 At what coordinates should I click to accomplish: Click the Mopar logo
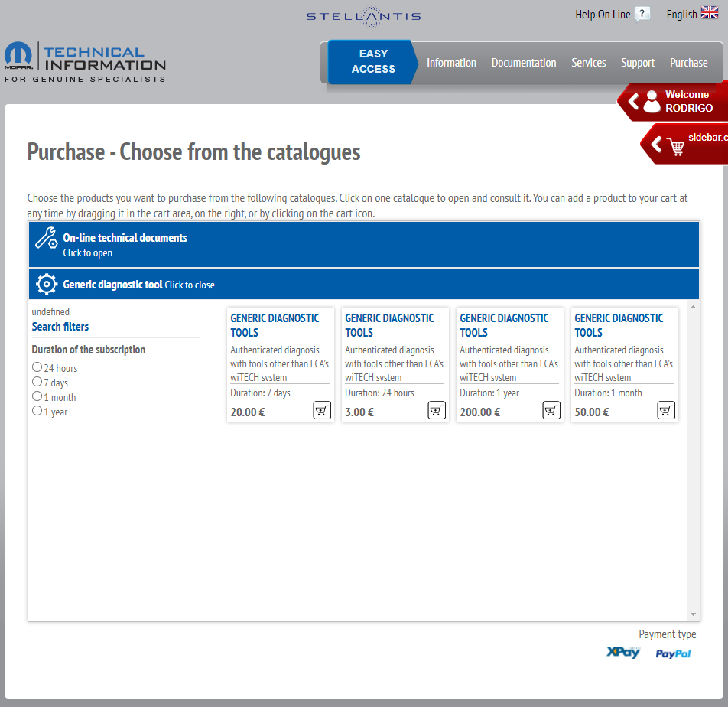[x=18, y=55]
